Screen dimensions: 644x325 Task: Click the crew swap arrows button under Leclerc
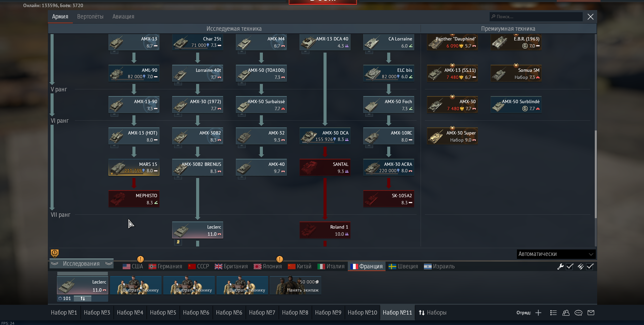[x=83, y=298]
